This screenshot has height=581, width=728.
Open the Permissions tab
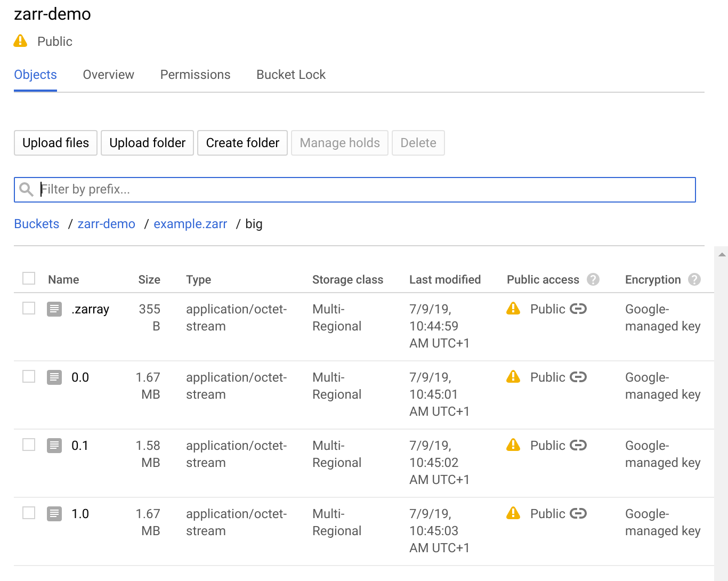click(195, 75)
